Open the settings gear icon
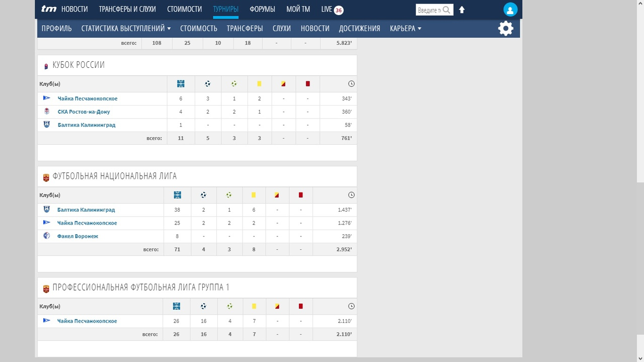The width and height of the screenshot is (644, 362). 506,28
